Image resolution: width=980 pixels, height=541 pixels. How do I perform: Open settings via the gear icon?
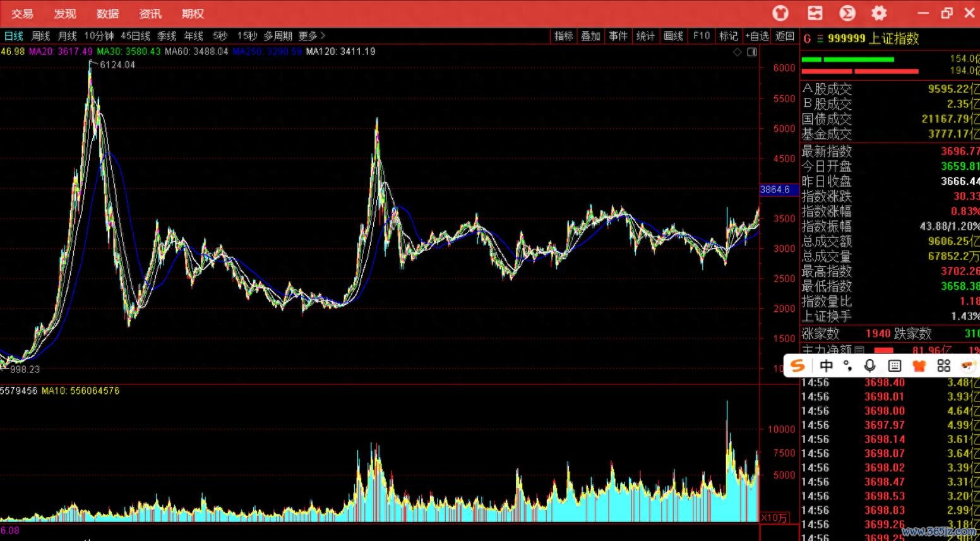[879, 13]
